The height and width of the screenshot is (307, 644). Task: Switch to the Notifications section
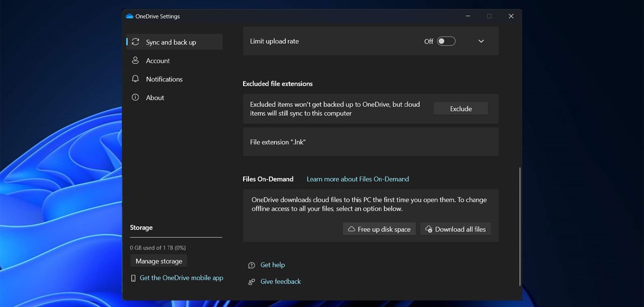[x=164, y=79]
